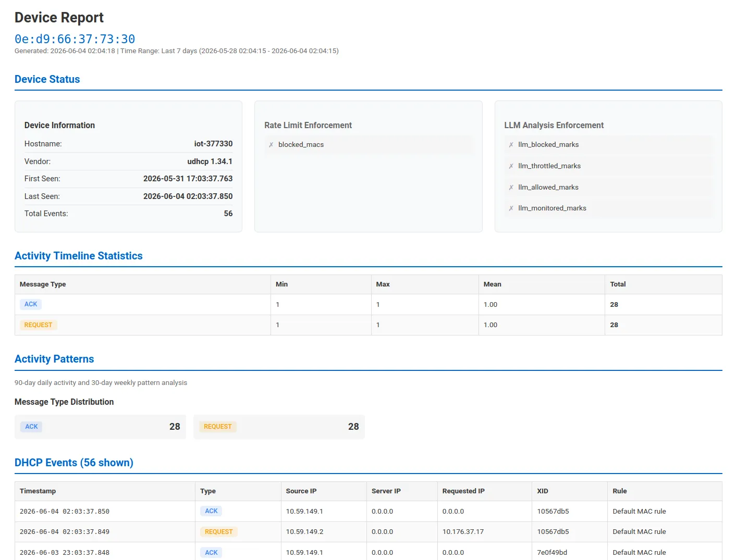
Task: Click the Rate Limit Enforcement card title
Action: click(308, 126)
